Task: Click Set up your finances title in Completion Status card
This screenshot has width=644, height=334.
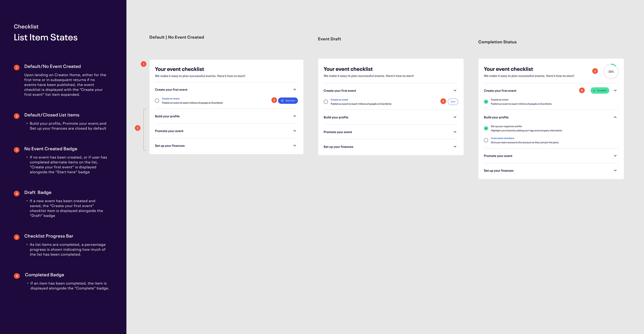Action: (498, 171)
